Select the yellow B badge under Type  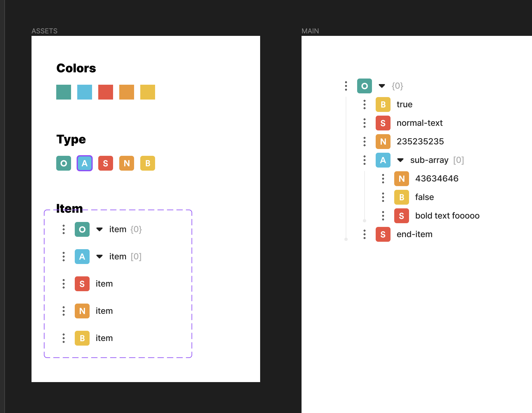148,163
